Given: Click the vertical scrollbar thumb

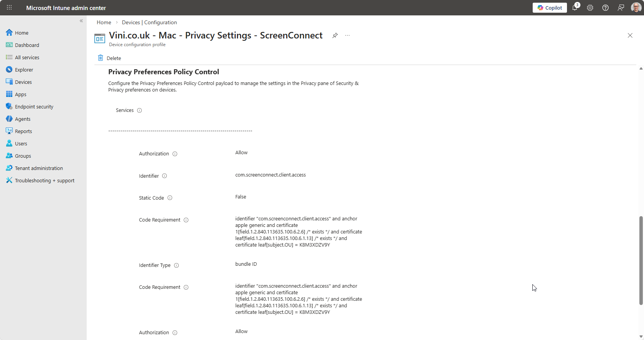Looking at the screenshot, I should pos(641,260).
